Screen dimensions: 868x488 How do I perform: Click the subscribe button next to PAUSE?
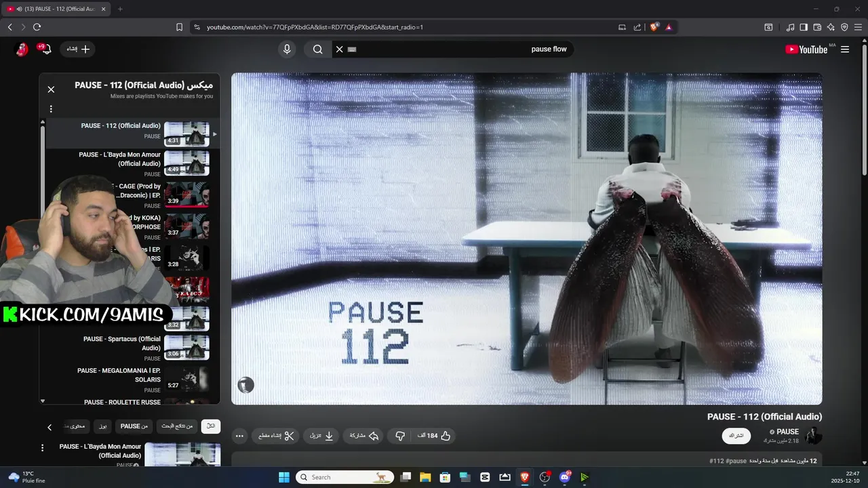tap(736, 436)
